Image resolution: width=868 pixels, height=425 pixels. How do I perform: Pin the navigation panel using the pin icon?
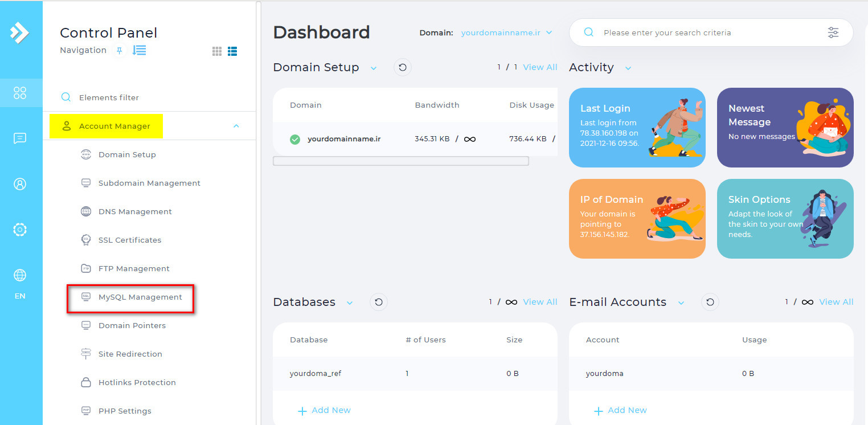(x=119, y=51)
